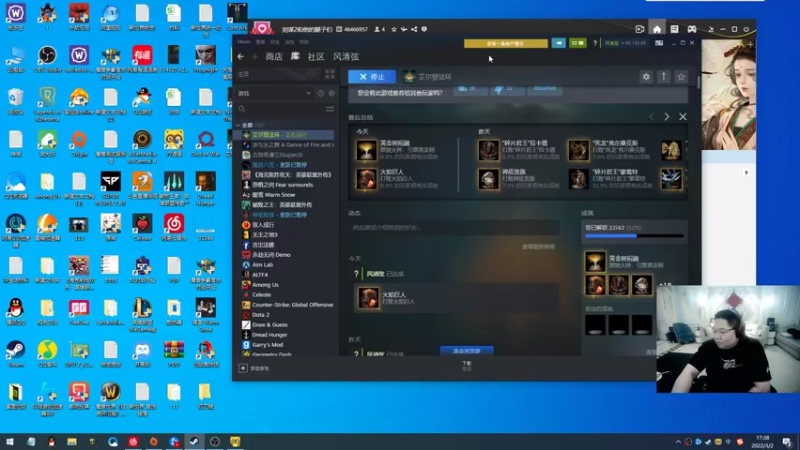This screenshot has width=800, height=450.
Task: Show previous post-game summary page
Action: pyautogui.click(x=652, y=117)
